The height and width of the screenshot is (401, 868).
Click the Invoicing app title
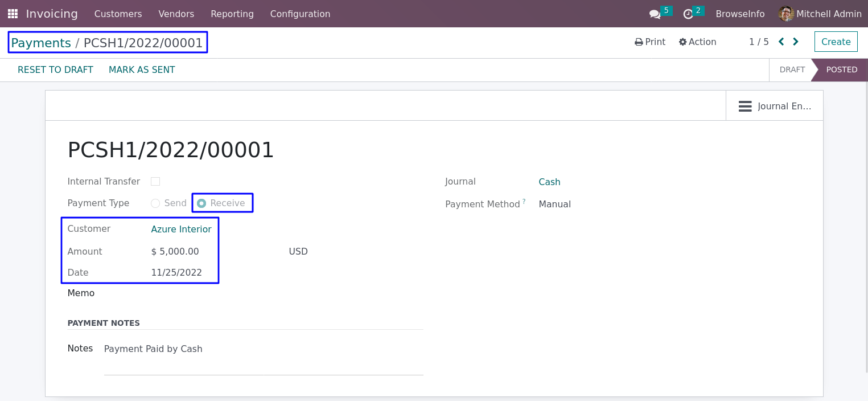click(x=52, y=14)
